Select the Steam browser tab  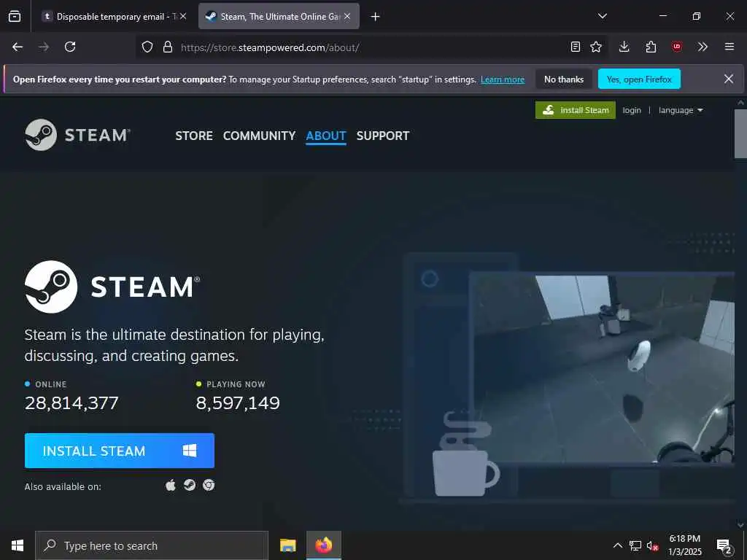279,16
